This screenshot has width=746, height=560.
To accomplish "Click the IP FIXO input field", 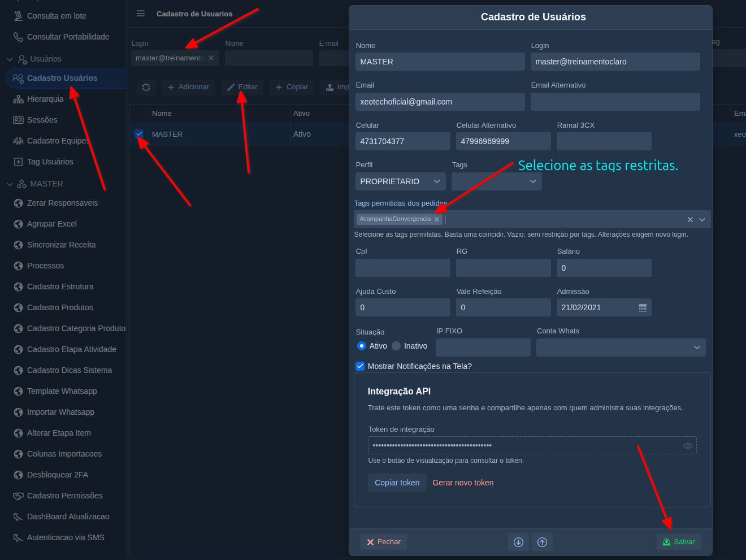I will pyautogui.click(x=483, y=348).
